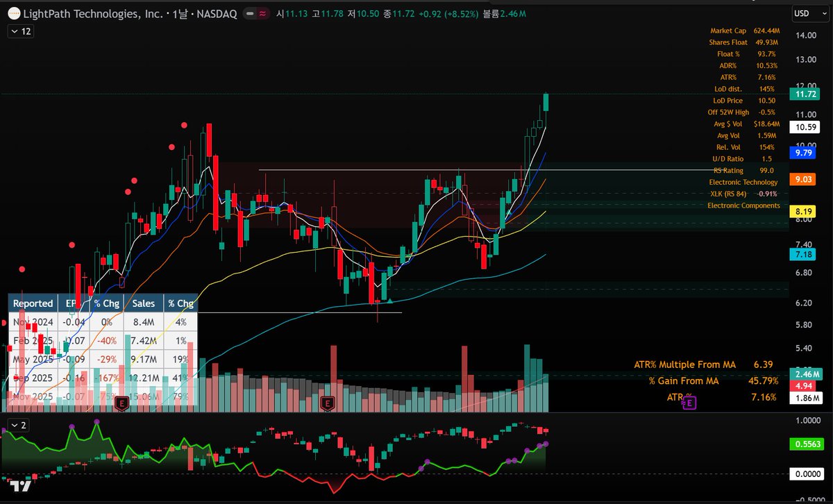833x504 pixels.
Task: Click the May 2025 earnings row date
Action: 33,360
